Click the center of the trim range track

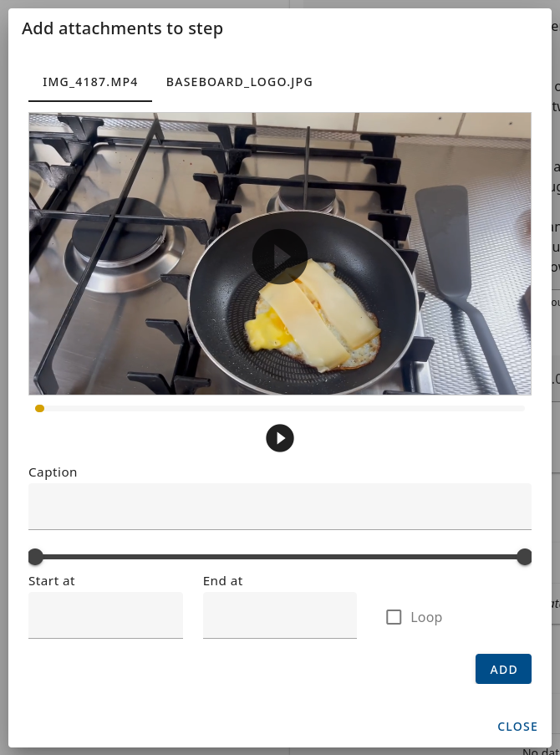pyautogui.click(x=280, y=557)
